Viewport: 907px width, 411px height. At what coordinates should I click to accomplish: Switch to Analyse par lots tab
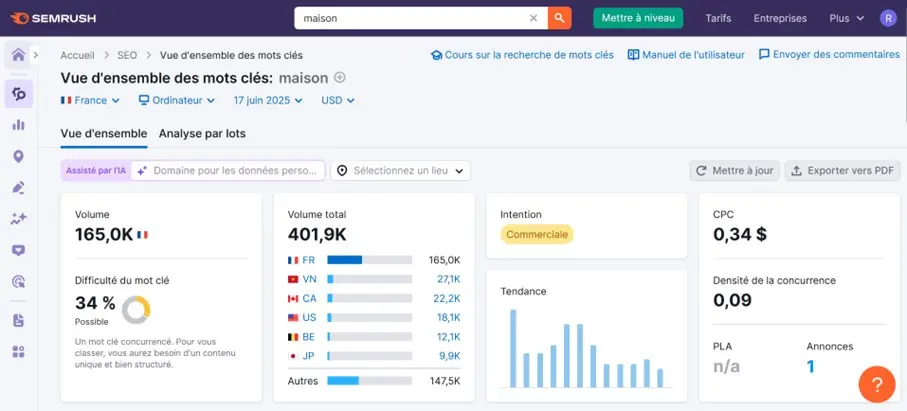(x=202, y=134)
